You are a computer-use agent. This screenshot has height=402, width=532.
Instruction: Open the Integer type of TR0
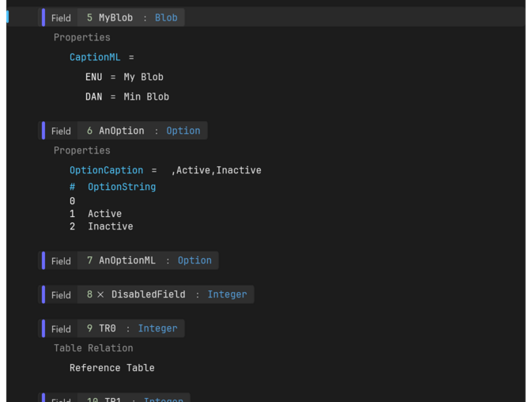(158, 328)
